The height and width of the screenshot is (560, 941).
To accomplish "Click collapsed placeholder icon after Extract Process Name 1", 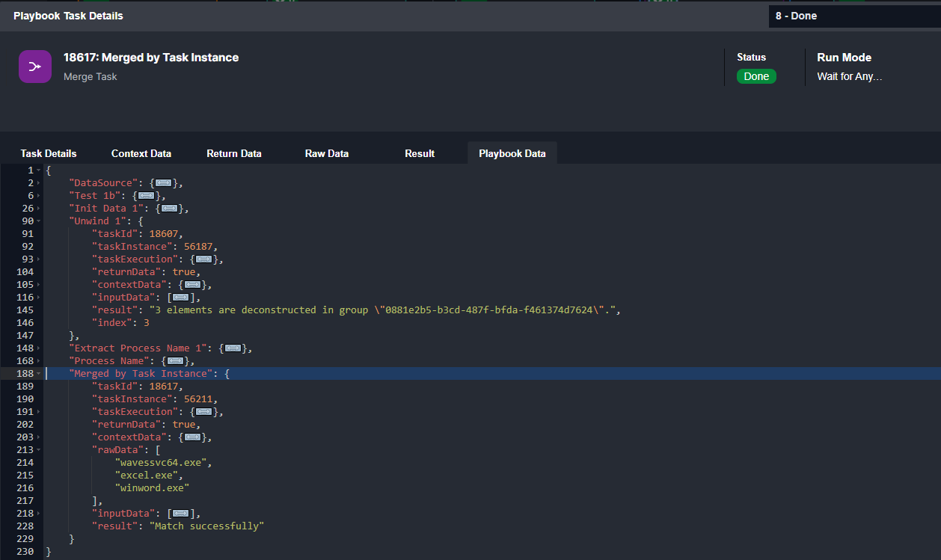I will (x=233, y=348).
